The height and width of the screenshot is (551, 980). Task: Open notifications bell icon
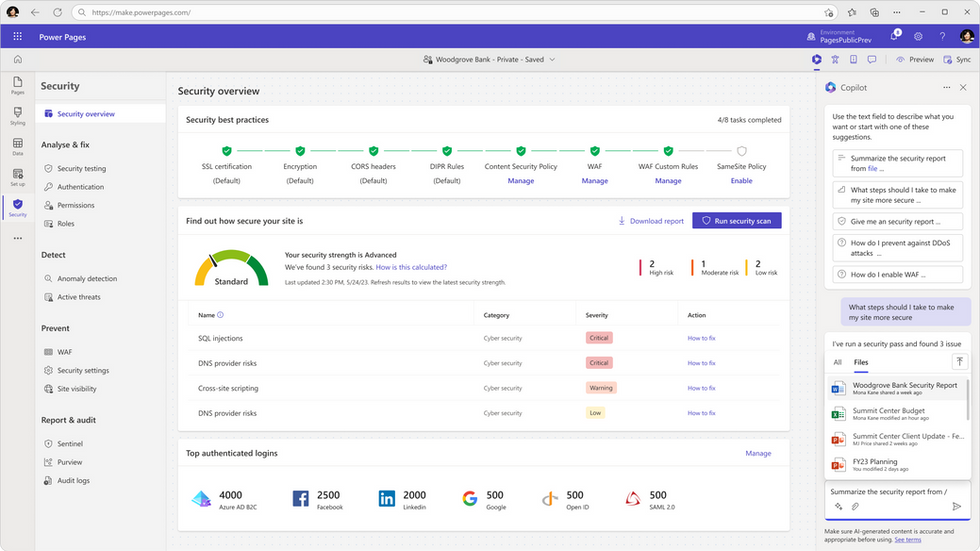point(894,36)
